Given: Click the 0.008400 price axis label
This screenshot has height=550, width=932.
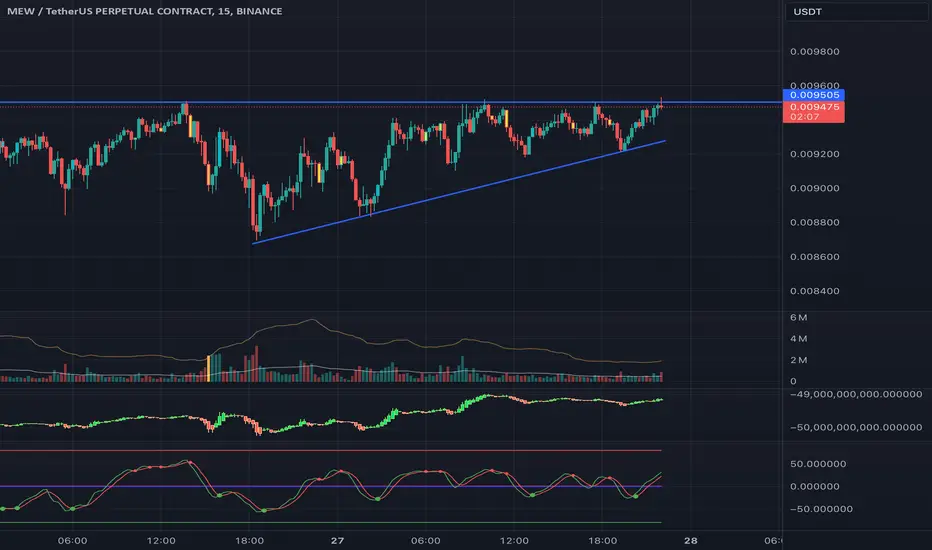Looking at the screenshot, I should point(814,291).
